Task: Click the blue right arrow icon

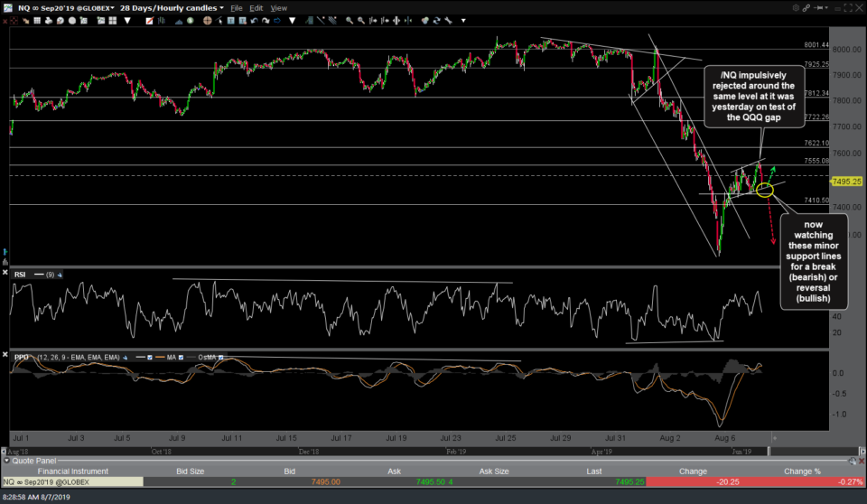Action: click(x=277, y=21)
